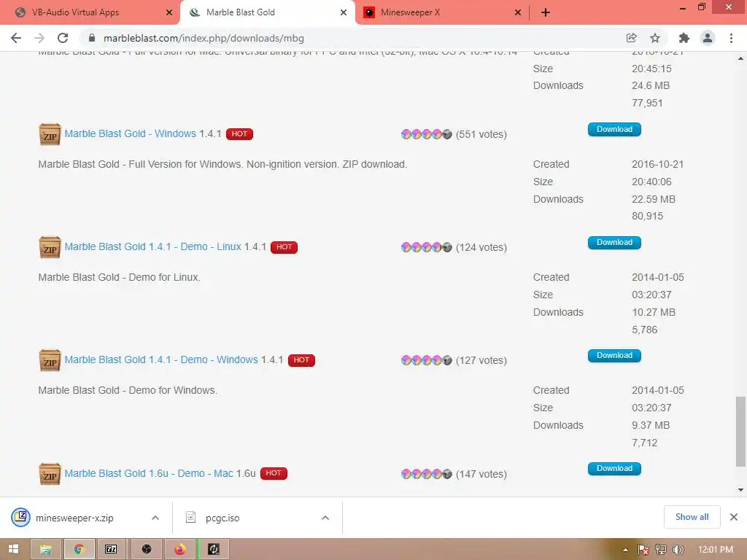Close the downloads bar
Viewport: 747px width, 560px height.
pyautogui.click(x=734, y=517)
